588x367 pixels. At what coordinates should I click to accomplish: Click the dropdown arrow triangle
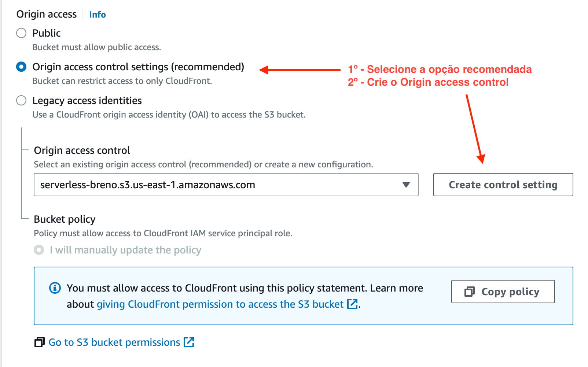tap(406, 185)
